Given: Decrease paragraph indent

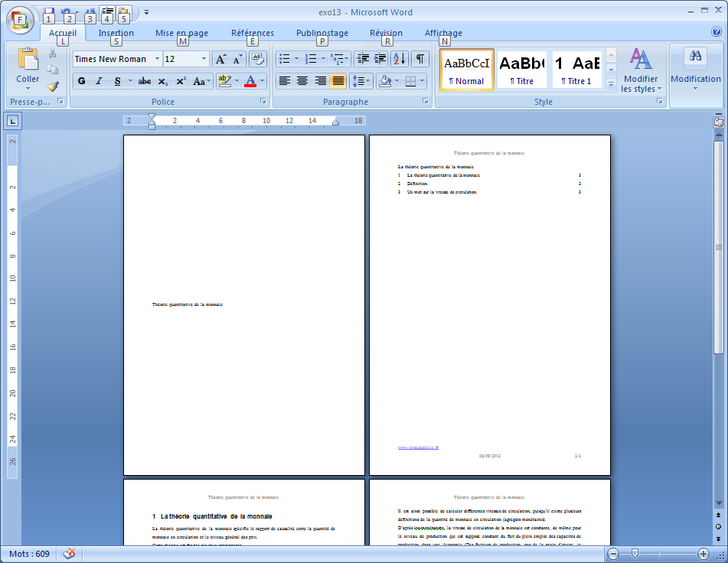Looking at the screenshot, I should tap(363, 59).
